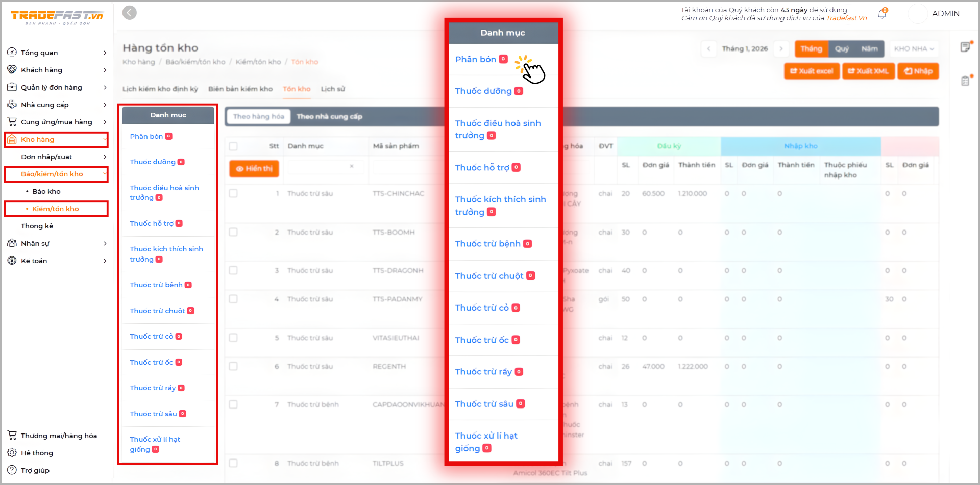
Task: Open the Tổng quan dashboard icon
Action: pos(12,53)
